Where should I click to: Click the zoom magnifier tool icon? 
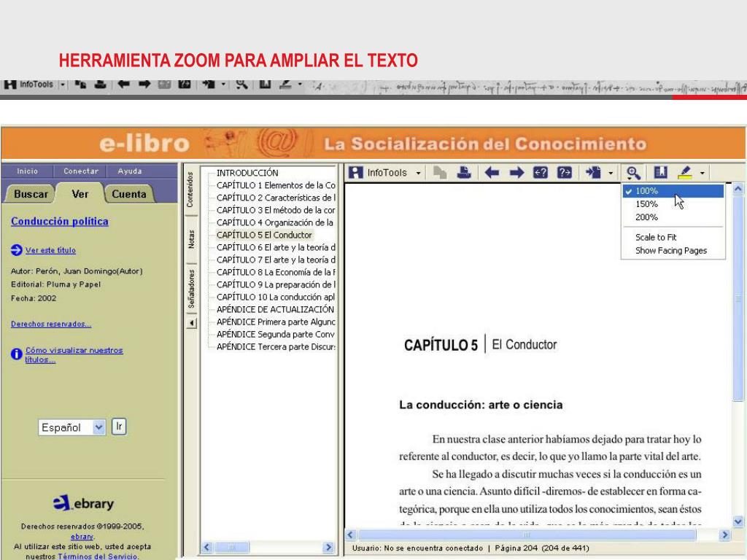632,173
